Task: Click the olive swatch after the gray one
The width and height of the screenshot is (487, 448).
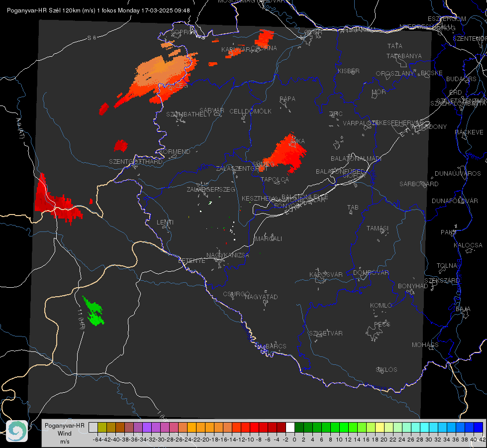Action: click(x=102, y=428)
